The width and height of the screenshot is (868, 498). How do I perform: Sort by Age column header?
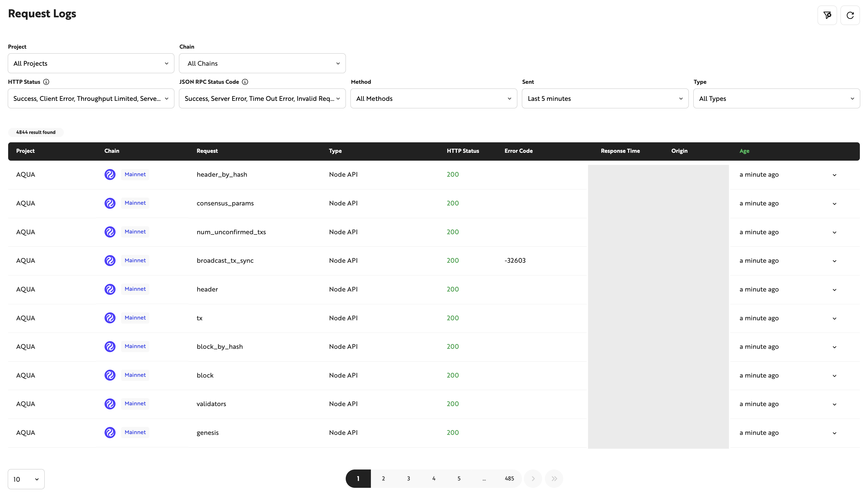(x=744, y=151)
